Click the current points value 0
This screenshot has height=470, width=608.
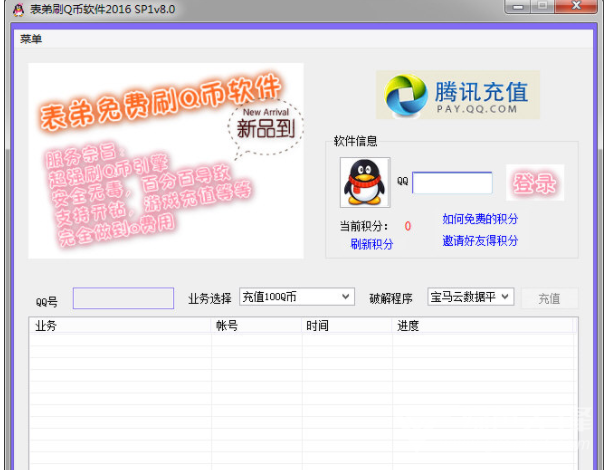coord(408,226)
